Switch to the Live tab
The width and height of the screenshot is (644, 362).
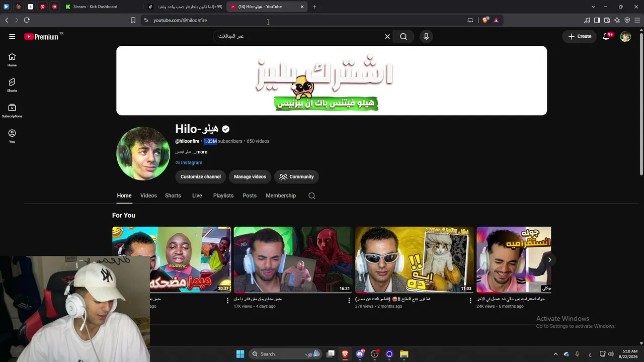(197, 196)
